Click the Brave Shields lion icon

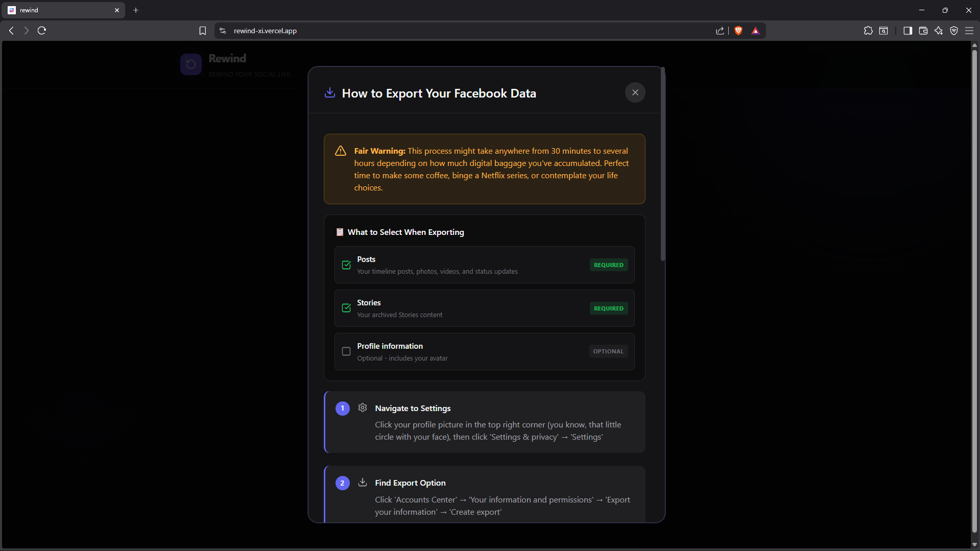tap(738, 31)
